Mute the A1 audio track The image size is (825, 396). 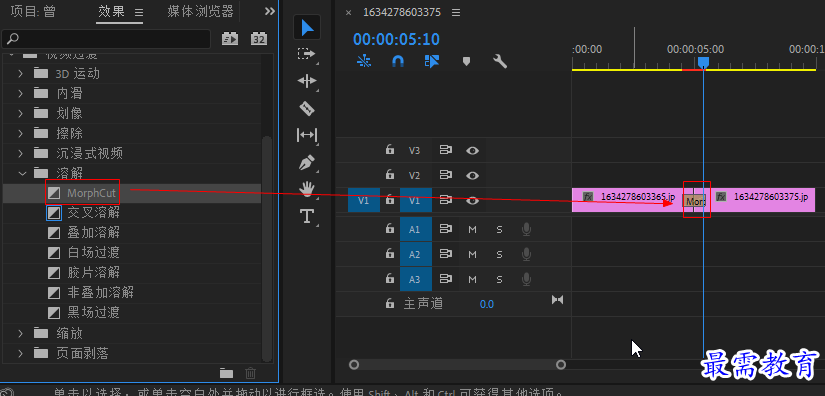click(472, 229)
